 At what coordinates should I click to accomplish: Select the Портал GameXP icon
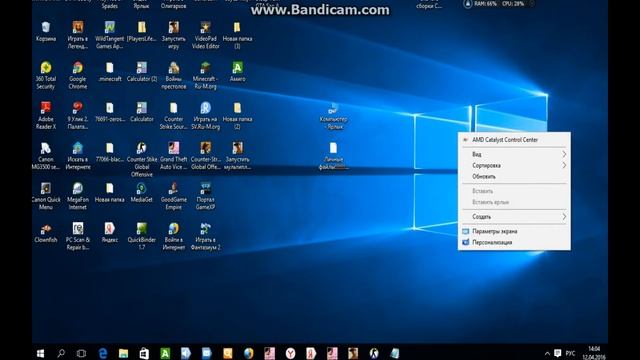tap(205, 196)
